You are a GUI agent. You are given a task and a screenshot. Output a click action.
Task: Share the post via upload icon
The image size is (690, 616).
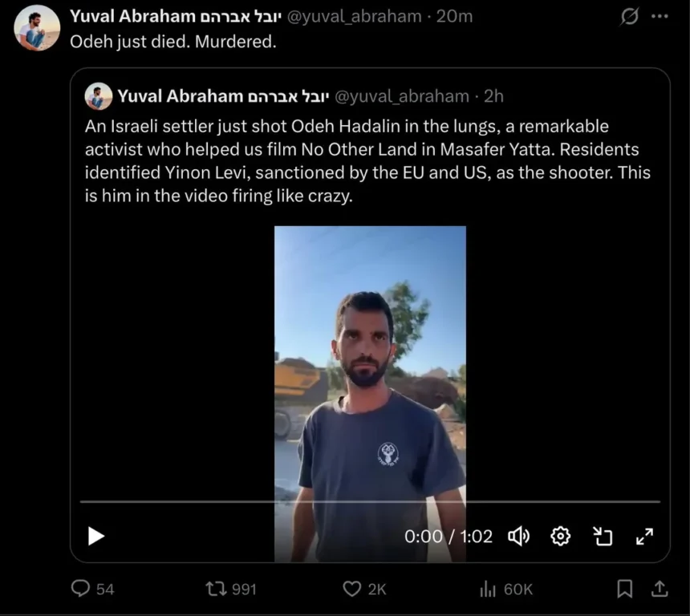click(x=659, y=589)
